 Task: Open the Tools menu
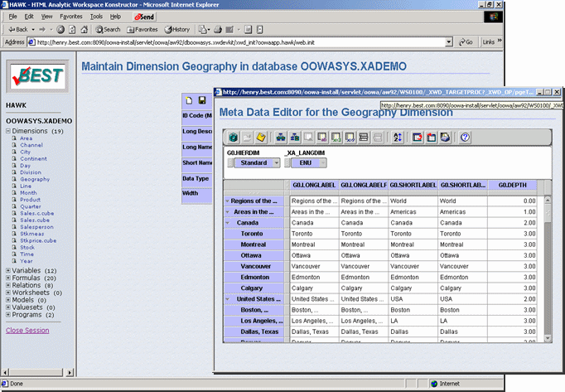[x=96, y=16]
